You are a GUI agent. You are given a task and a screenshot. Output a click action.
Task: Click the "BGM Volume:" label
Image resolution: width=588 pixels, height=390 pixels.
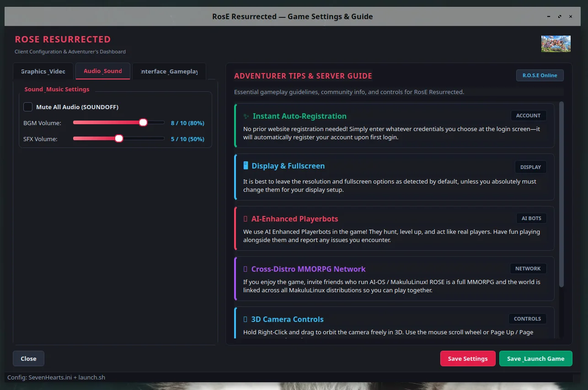coord(42,123)
